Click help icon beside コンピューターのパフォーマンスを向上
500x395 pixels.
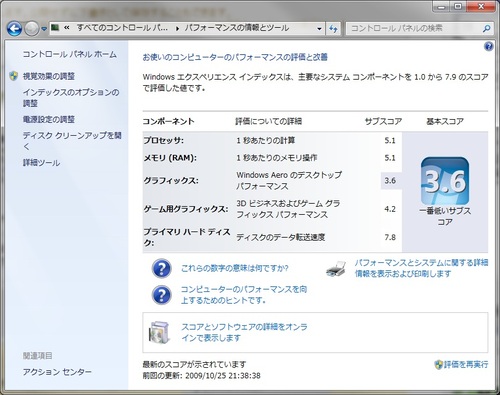click(162, 295)
